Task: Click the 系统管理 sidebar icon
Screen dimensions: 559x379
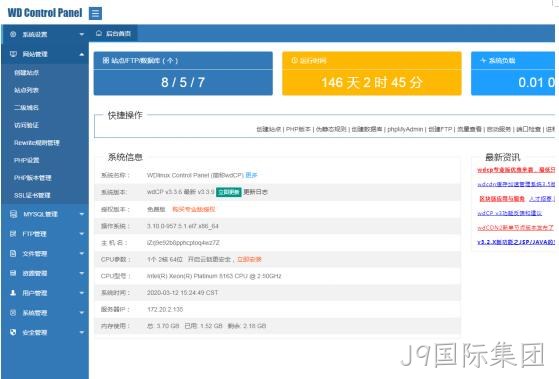Action: click(13, 313)
